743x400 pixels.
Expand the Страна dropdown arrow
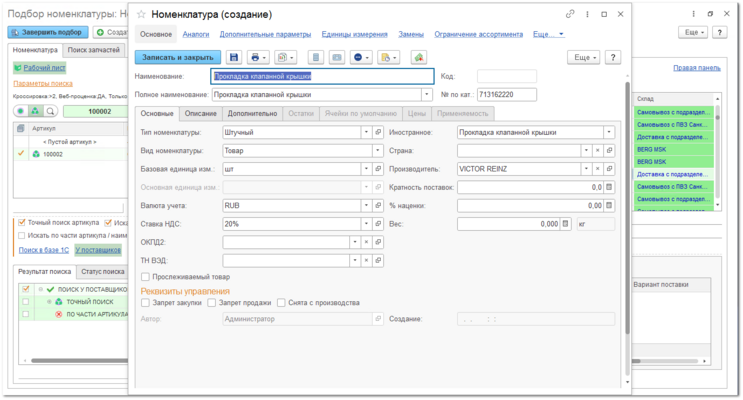pyautogui.click(x=586, y=150)
